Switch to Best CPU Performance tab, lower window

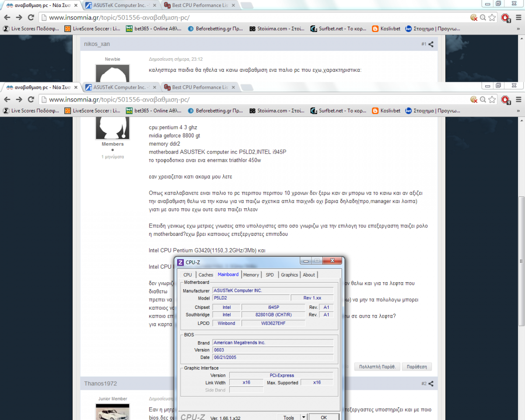199,87
